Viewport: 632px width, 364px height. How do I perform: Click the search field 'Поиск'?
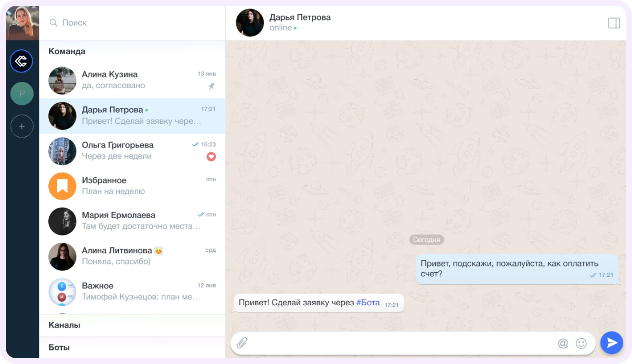tap(132, 23)
